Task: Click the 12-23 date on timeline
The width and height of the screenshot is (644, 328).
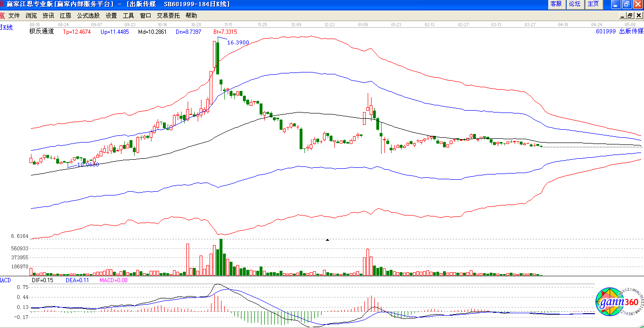Action: click(329, 24)
